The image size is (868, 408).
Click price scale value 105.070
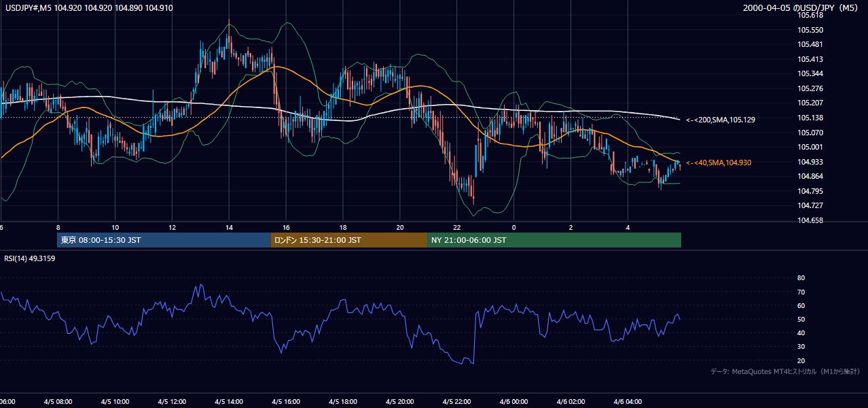click(x=810, y=132)
